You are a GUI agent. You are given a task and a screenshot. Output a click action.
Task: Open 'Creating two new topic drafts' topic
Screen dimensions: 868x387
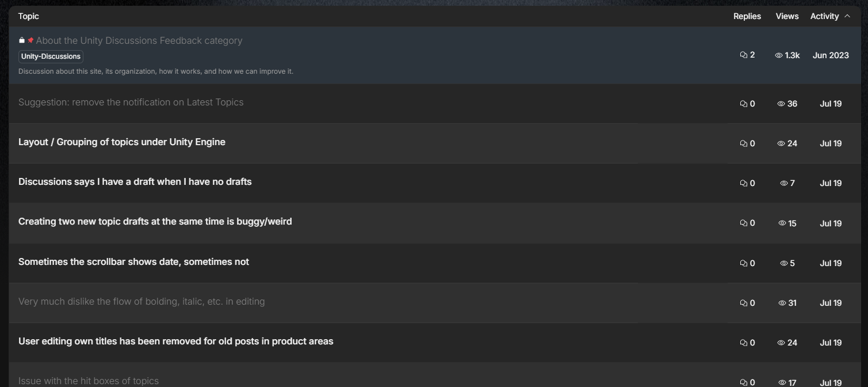click(155, 222)
